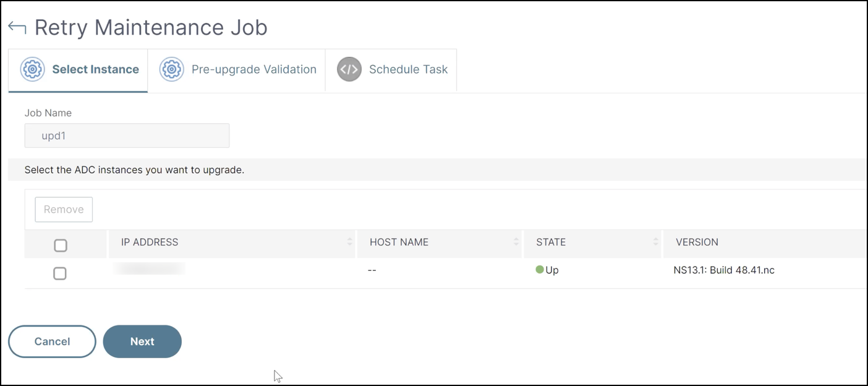Click the Next button

click(x=142, y=341)
